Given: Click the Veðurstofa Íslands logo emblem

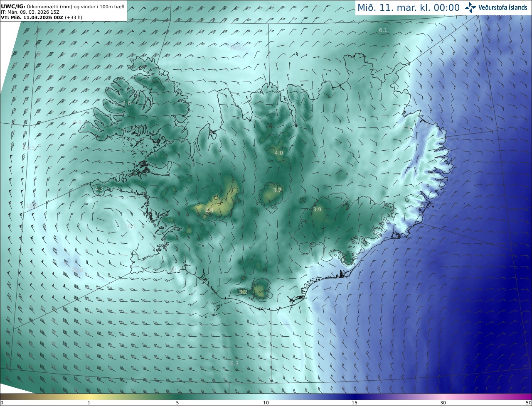Looking at the screenshot, I should point(470,7).
